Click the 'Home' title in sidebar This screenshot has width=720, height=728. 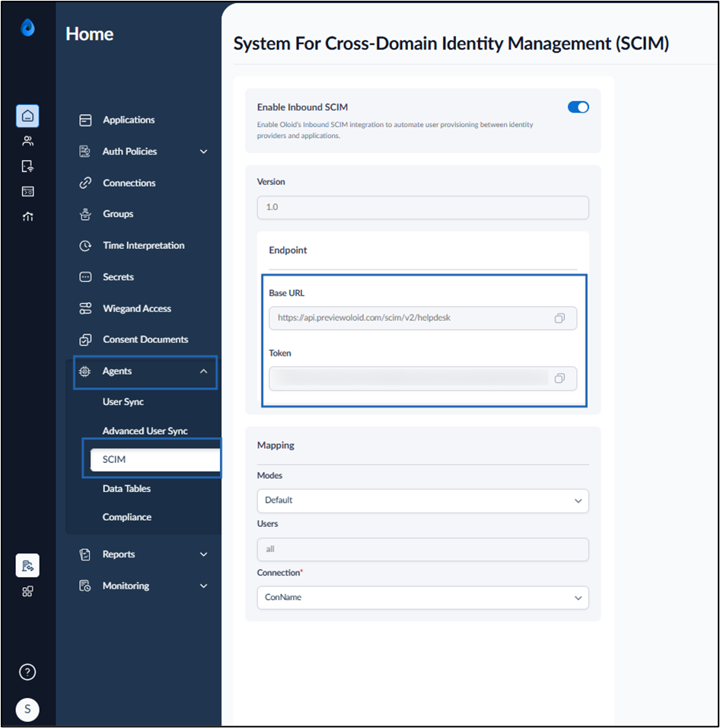pyautogui.click(x=90, y=34)
